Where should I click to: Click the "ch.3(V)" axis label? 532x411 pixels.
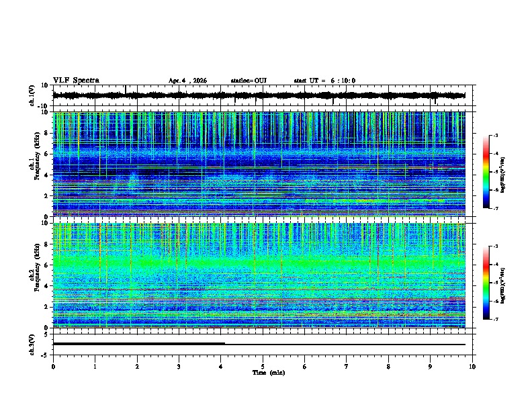click(32, 345)
